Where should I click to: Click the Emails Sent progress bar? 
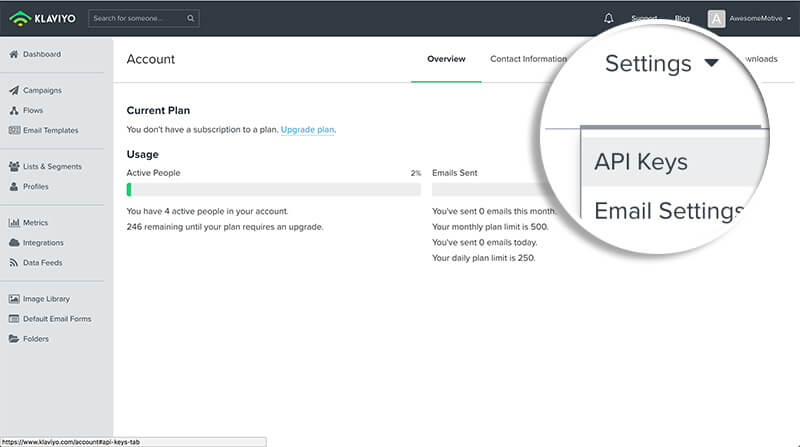(x=490, y=189)
